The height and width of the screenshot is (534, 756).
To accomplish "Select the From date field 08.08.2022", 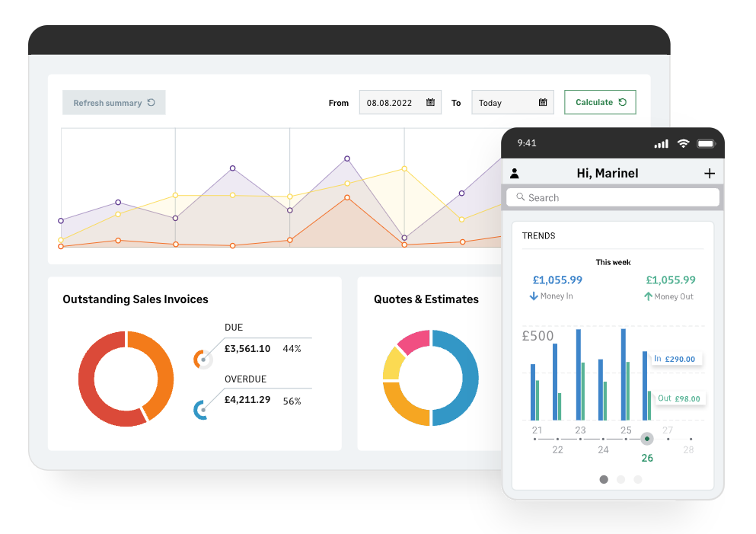I will pos(400,102).
